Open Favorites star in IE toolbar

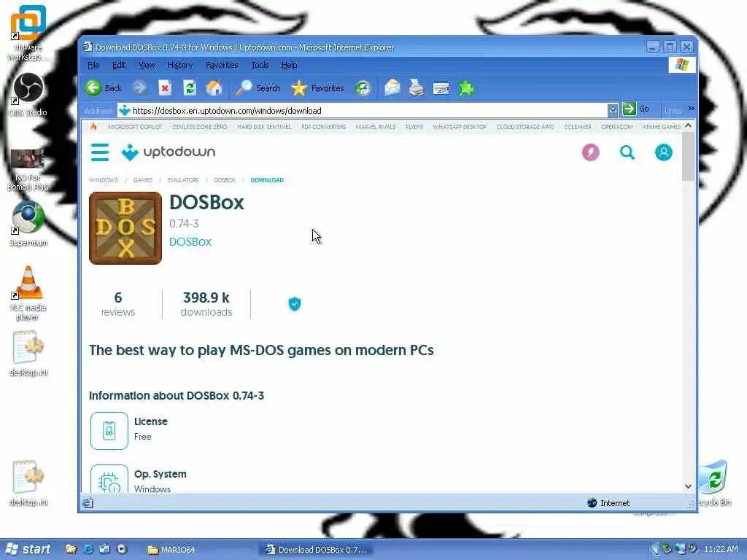pyautogui.click(x=317, y=88)
